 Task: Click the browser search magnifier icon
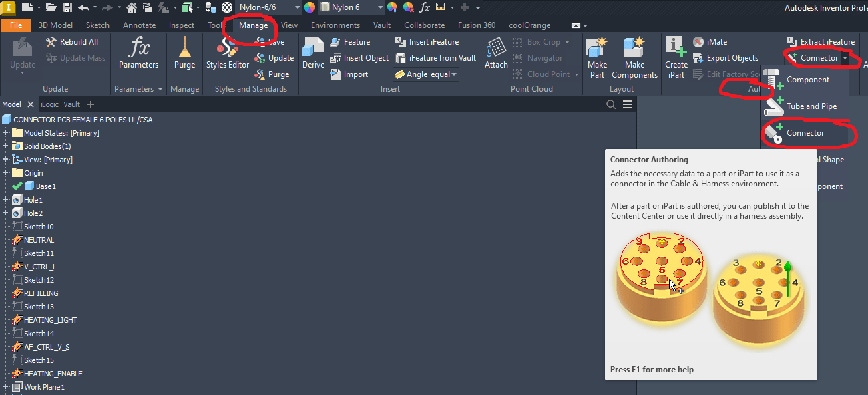click(611, 104)
